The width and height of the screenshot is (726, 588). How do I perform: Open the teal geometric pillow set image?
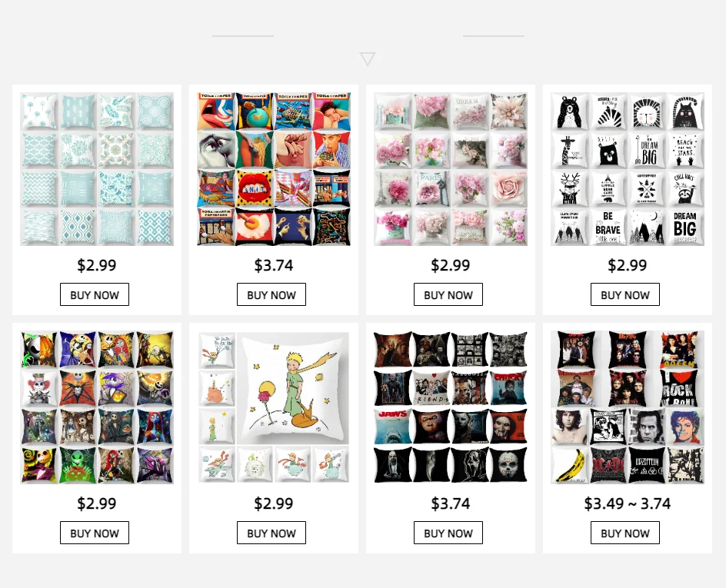(97, 169)
